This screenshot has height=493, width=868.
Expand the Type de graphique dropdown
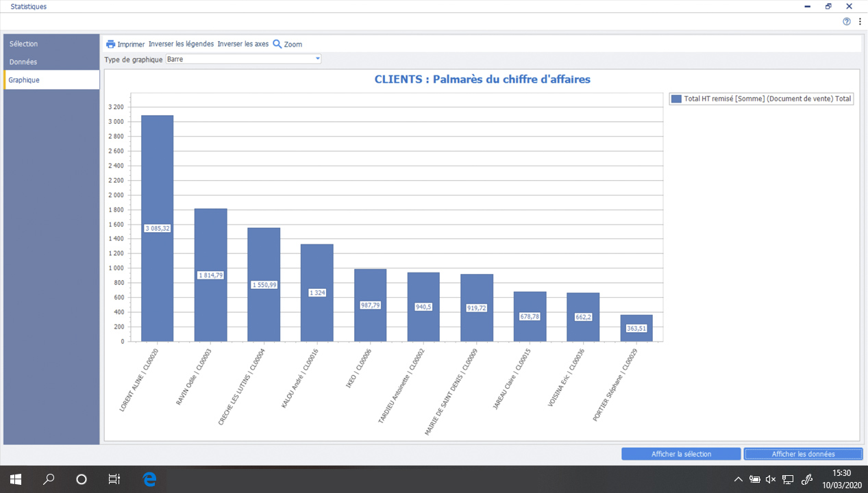click(x=317, y=59)
